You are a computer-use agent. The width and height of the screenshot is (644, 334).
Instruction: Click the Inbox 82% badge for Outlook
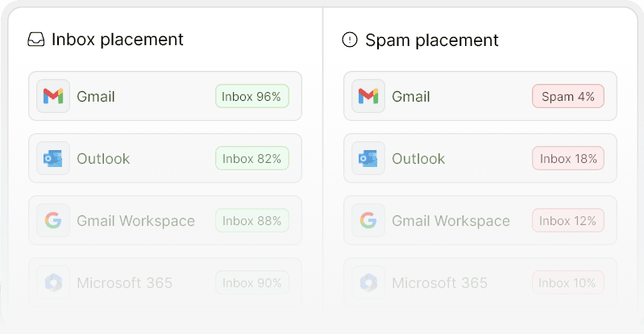point(252,158)
